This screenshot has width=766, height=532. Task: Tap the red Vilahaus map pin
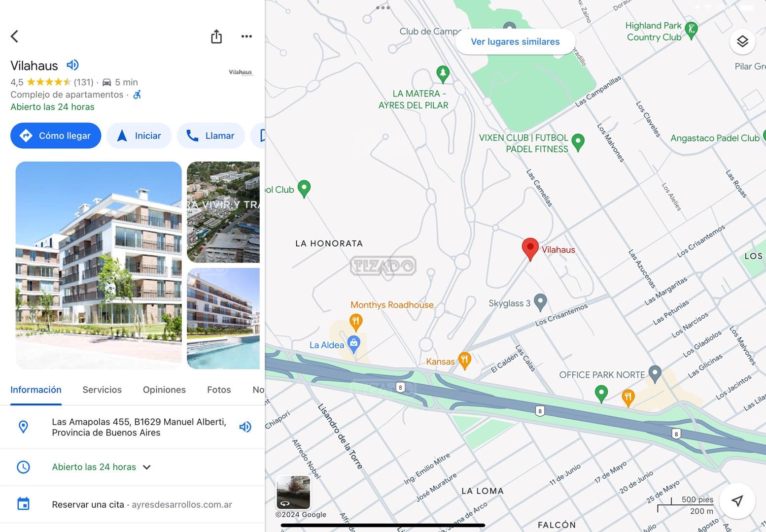pos(530,249)
